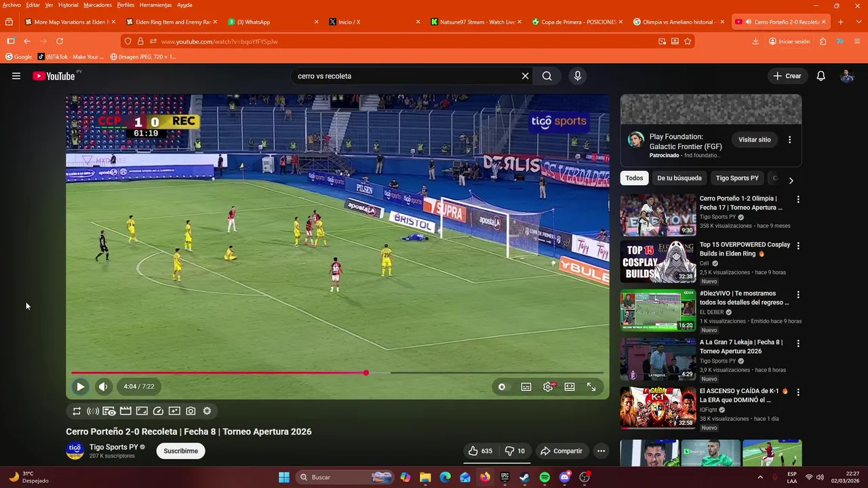Open the Firefox downloads panel
Image resolution: width=868 pixels, height=488 pixels.
[x=755, y=41]
